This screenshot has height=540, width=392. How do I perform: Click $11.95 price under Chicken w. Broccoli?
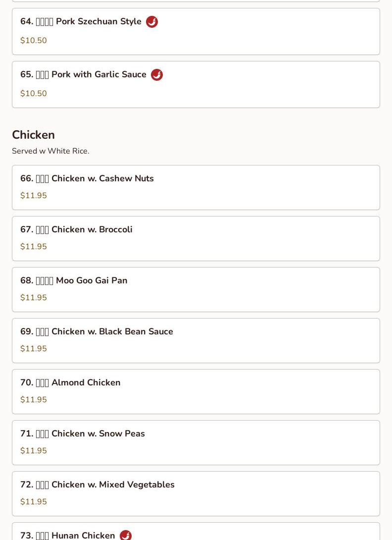(x=33, y=247)
